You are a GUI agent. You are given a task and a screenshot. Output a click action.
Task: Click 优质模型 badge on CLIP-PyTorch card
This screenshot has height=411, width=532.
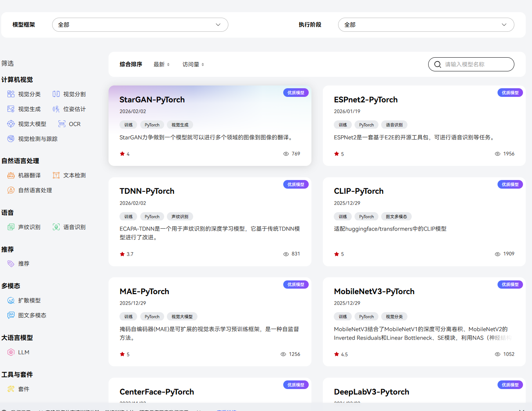click(510, 184)
